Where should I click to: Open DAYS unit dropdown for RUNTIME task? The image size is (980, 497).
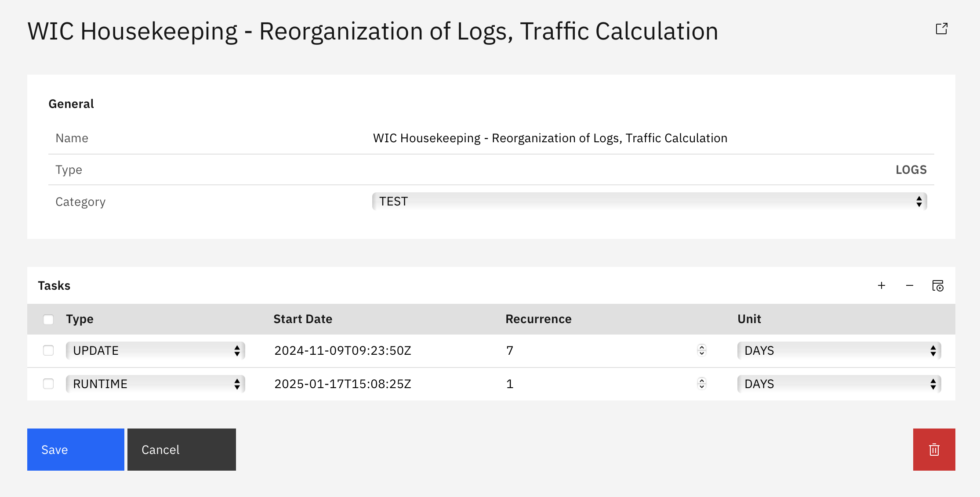pyautogui.click(x=838, y=384)
